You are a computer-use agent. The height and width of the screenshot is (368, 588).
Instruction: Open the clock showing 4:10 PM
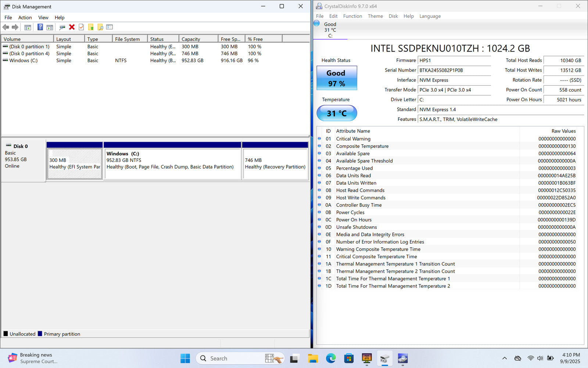(x=570, y=358)
